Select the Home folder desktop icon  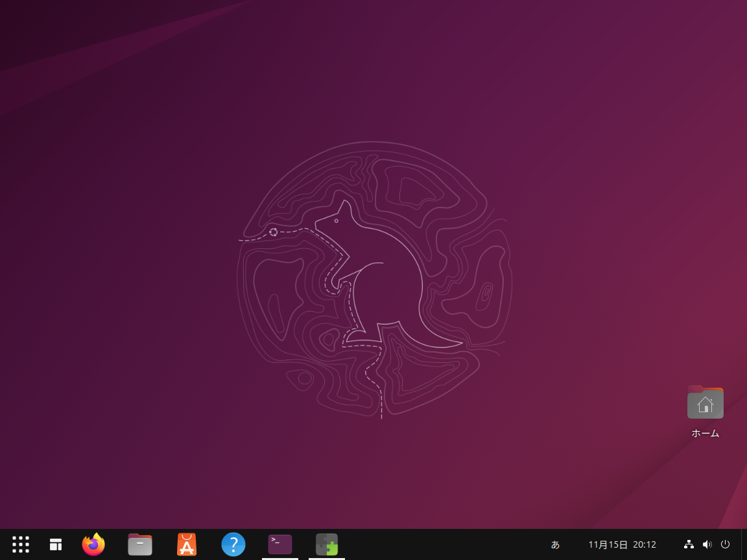pyautogui.click(x=705, y=403)
